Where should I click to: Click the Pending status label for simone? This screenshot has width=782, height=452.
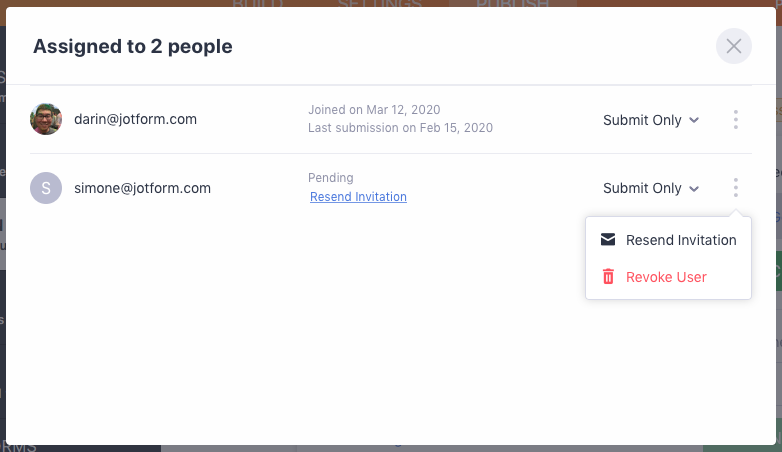coord(331,178)
